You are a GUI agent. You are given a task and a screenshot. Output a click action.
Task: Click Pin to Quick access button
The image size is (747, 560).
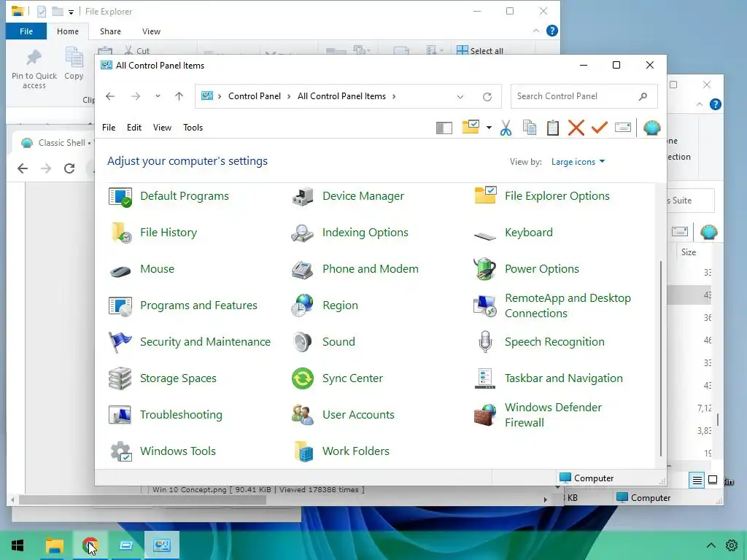pos(34,69)
